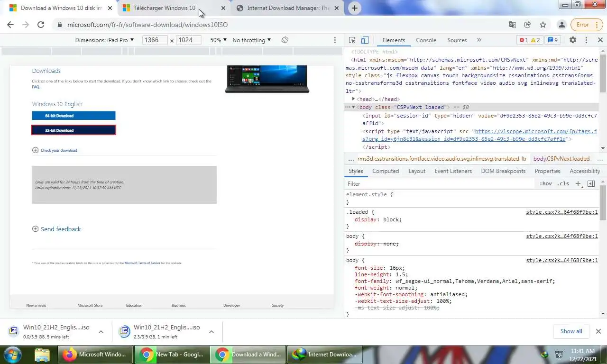Click the Share page icon in address bar

coord(527,25)
